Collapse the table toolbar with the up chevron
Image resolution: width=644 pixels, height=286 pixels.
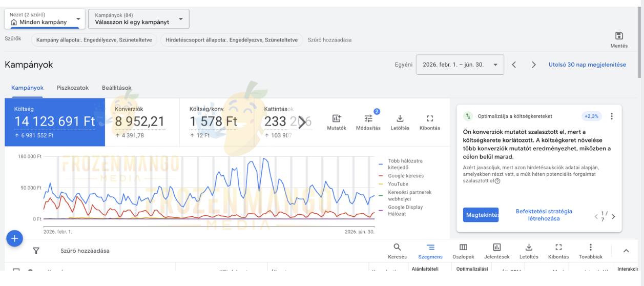[626, 251]
